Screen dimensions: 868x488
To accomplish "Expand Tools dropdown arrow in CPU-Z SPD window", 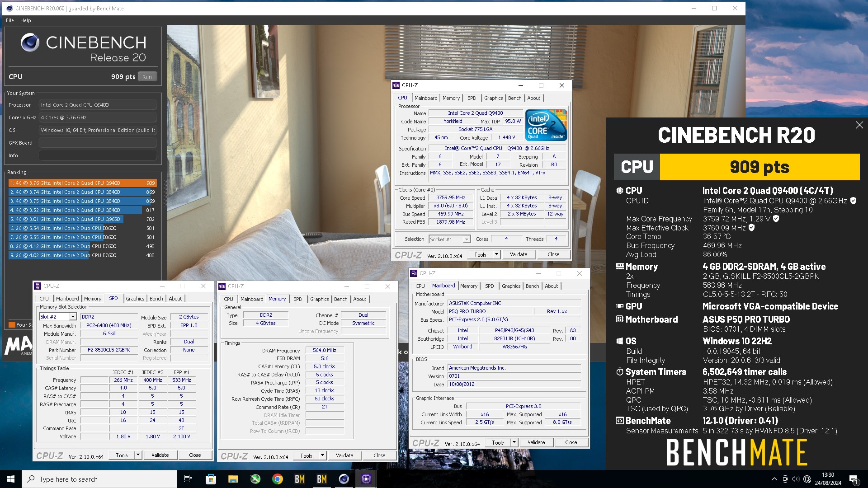I will (x=138, y=455).
